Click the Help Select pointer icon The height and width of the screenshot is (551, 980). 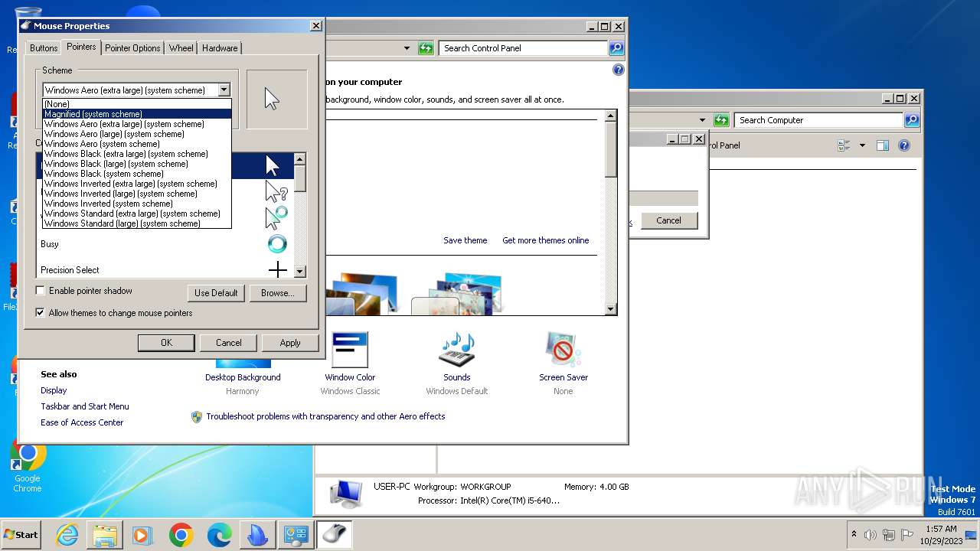tap(276, 191)
